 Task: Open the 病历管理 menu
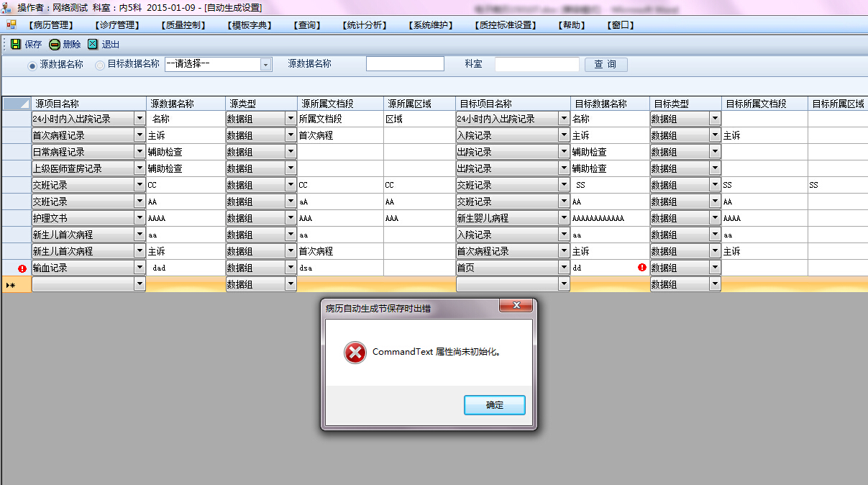tap(52, 25)
